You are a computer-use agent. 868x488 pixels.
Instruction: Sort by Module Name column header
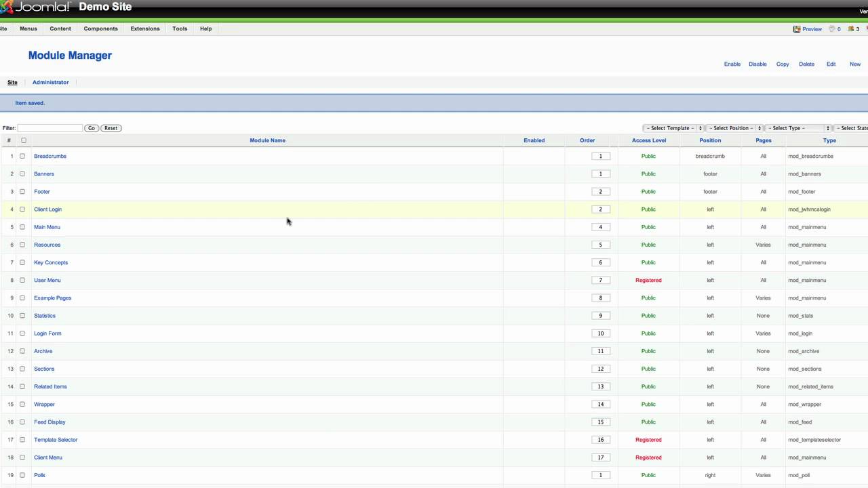point(267,140)
